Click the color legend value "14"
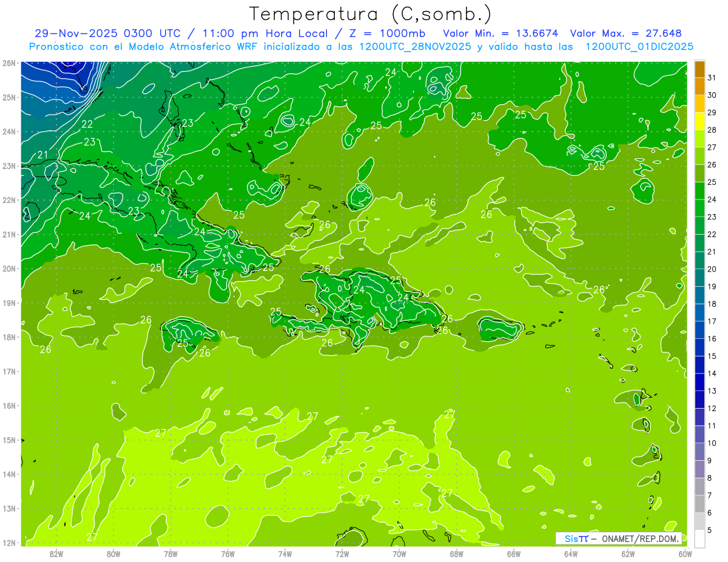The image size is (728, 562). click(x=712, y=373)
